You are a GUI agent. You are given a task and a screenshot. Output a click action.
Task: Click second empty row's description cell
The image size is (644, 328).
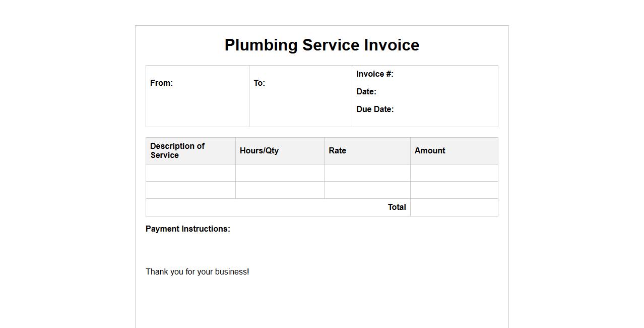(190, 190)
